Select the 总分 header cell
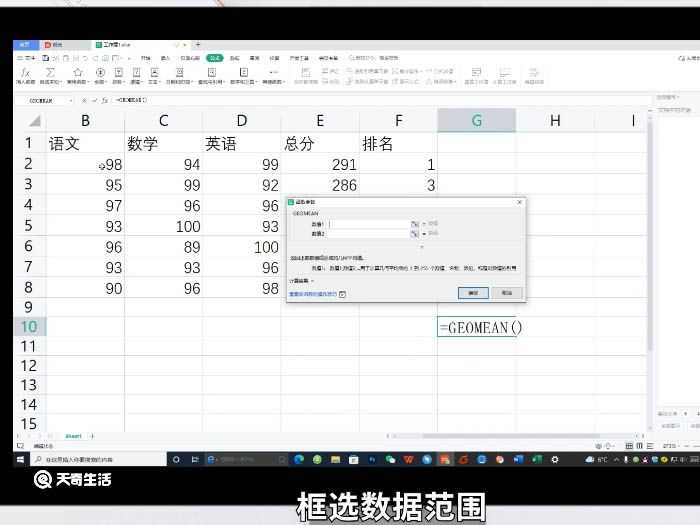Viewport: 700px width, 525px height. (x=320, y=143)
